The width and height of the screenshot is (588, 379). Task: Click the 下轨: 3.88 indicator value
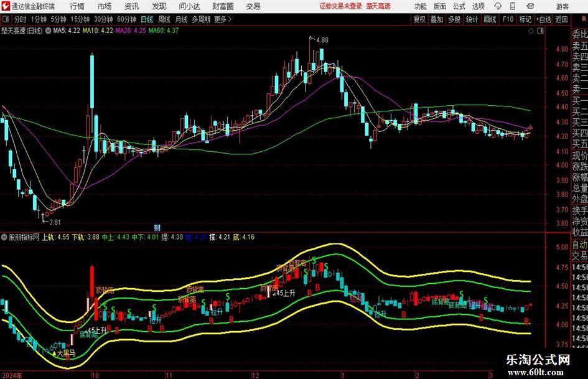pos(85,237)
